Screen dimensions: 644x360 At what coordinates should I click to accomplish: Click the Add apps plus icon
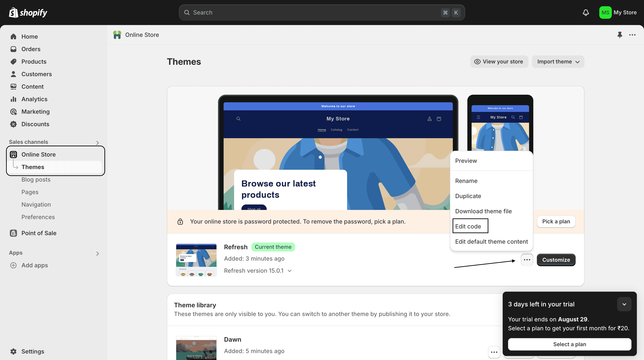pyautogui.click(x=13, y=265)
